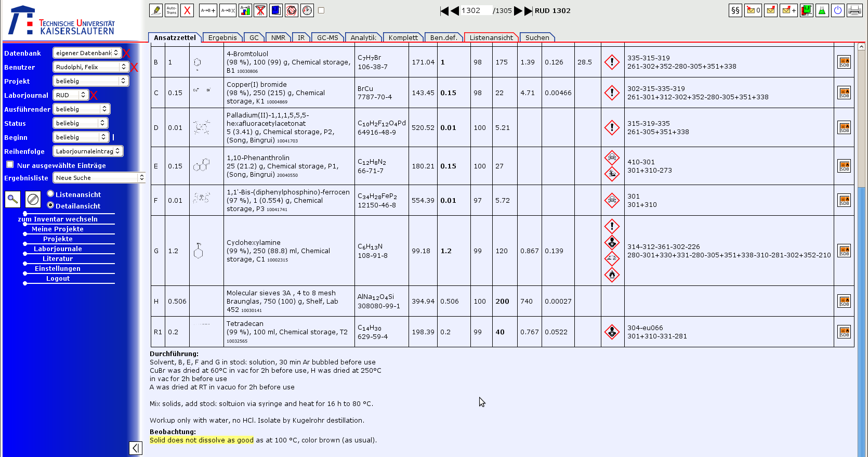This screenshot has width=868, height=457.
Task: Click the blue power logout icon
Action: coord(837,10)
